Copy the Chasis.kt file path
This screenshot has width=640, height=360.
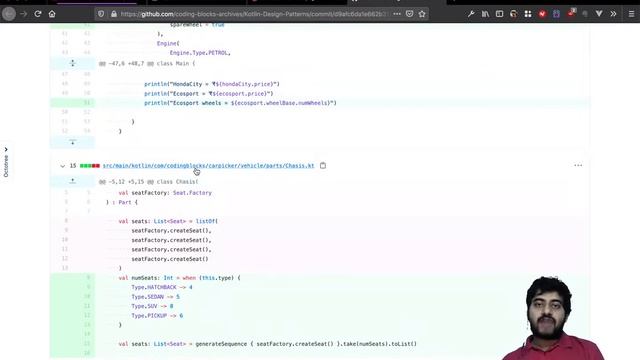323,166
